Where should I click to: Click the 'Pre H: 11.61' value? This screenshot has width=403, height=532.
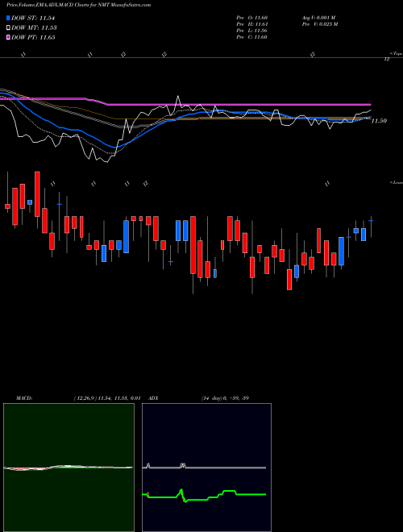click(x=252, y=24)
